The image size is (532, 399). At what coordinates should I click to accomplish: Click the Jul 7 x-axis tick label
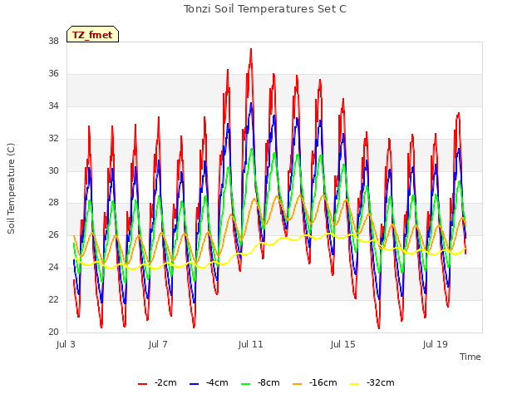pyautogui.click(x=158, y=344)
